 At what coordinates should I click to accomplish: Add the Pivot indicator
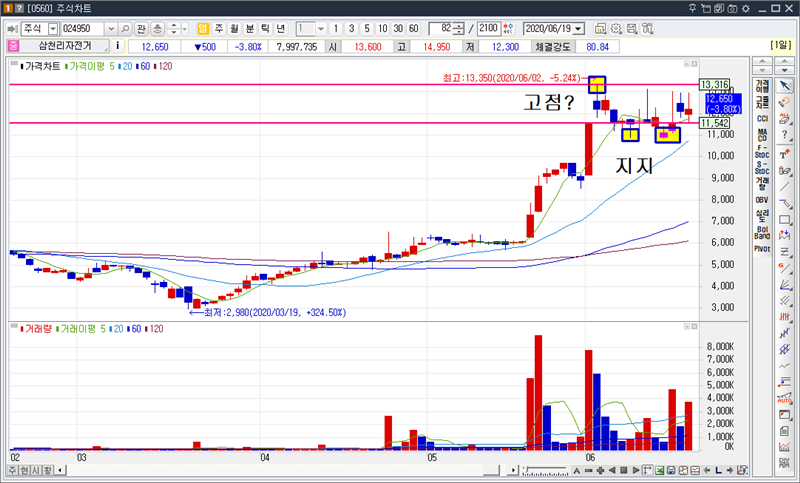[x=762, y=249]
